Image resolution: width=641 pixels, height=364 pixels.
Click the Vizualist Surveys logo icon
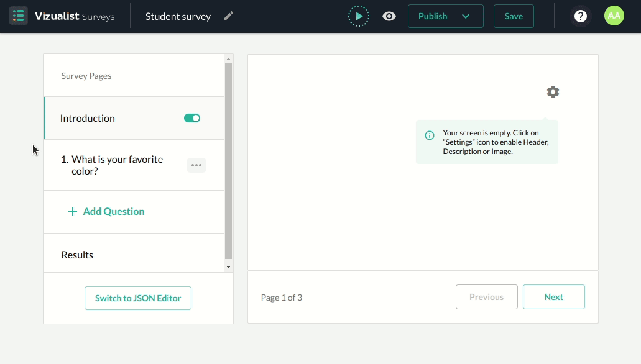(x=19, y=16)
